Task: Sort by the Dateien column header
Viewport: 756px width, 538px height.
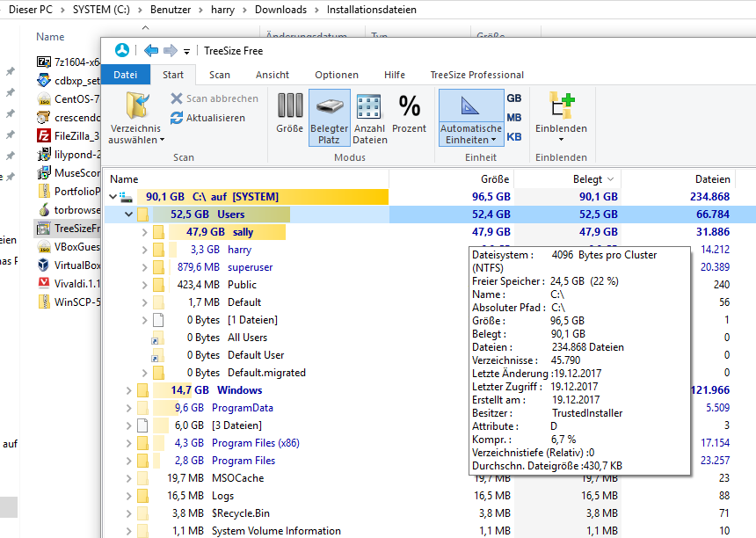Action: [678, 178]
